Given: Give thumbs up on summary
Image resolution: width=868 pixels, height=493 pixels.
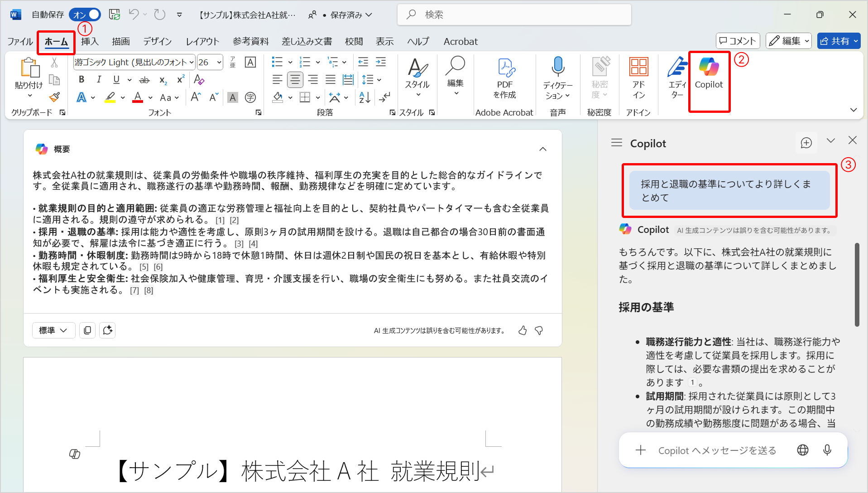Looking at the screenshot, I should point(523,330).
